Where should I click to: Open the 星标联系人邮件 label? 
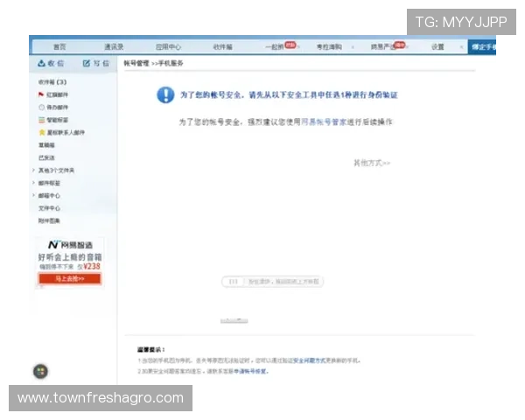[x=66, y=133]
